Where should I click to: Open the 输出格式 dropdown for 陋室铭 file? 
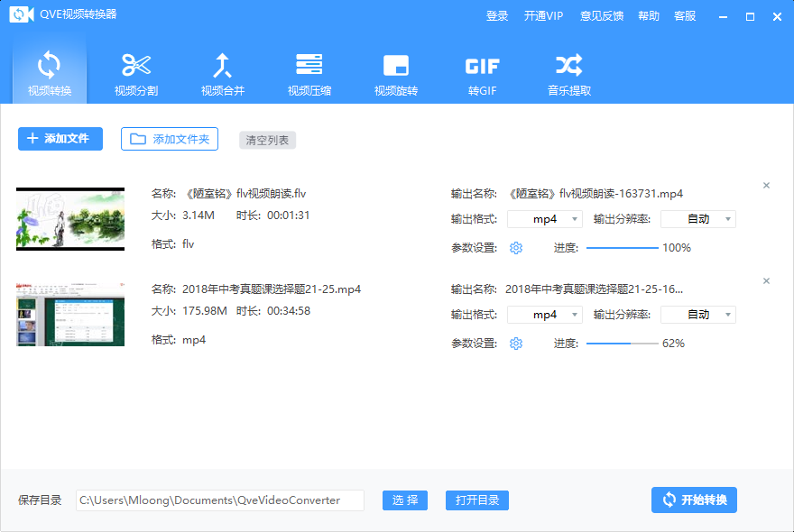tap(544, 218)
